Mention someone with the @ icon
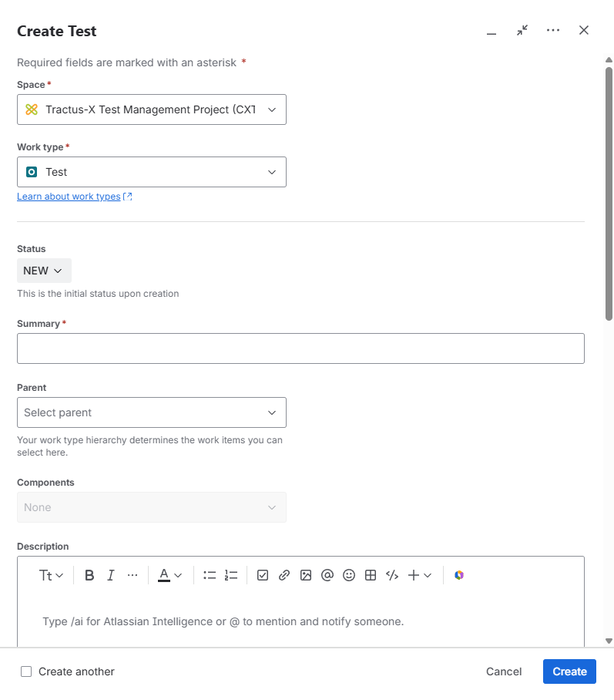The height and width of the screenshot is (700, 614). point(327,575)
